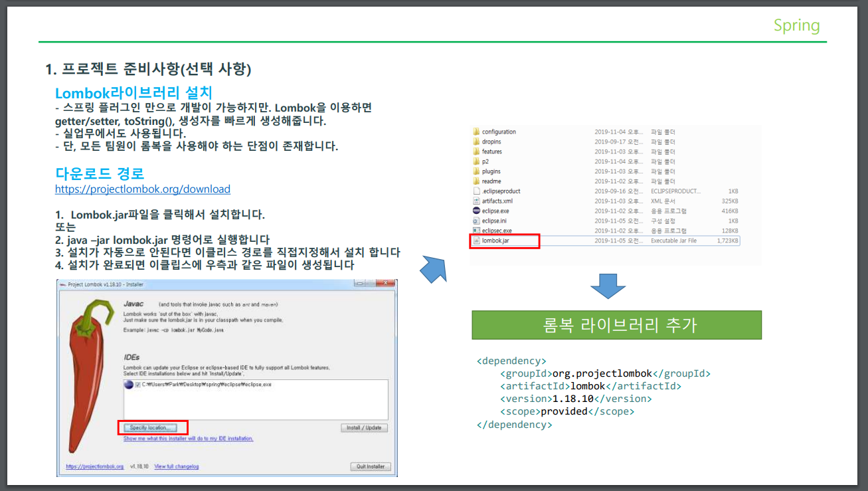Click the '다운로드 경로' heading
Screen dimensions: 868x491
point(100,174)
